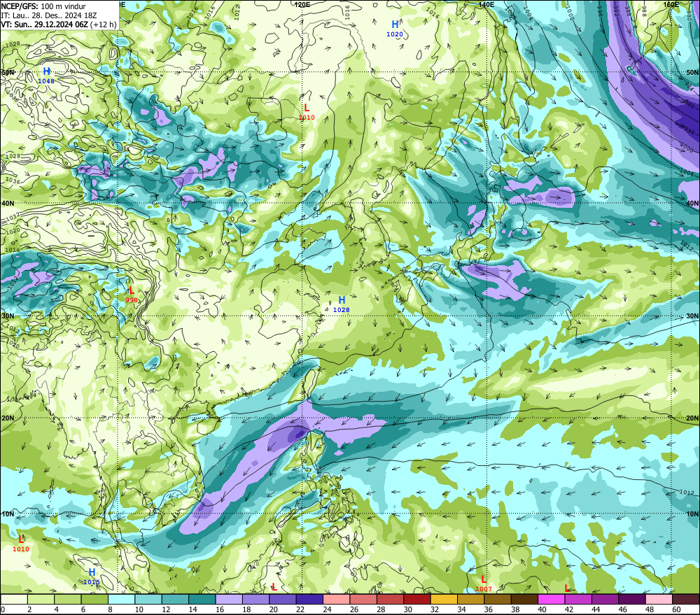
Task: Click the 32–34 yellow legend swatch
Action: point(444,599)
